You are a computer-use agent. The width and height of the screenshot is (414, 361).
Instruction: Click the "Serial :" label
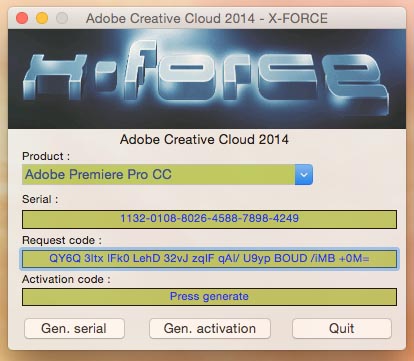[40, 199]
